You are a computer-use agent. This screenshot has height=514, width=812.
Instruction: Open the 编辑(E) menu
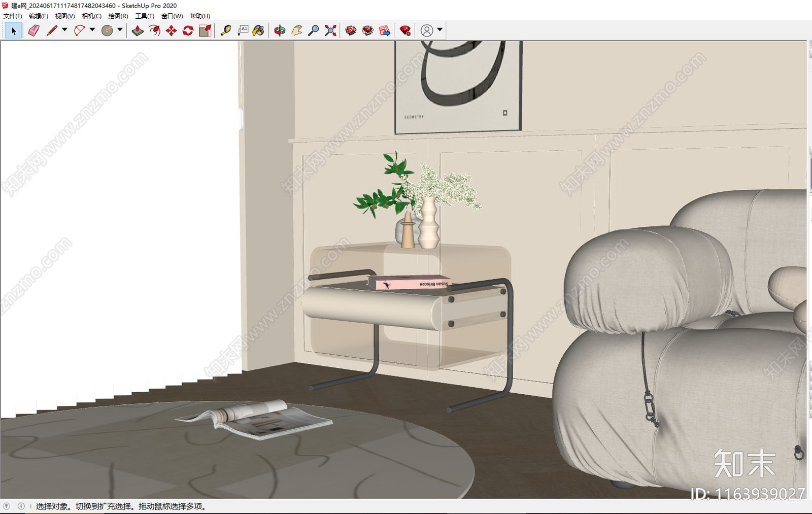point(39,16)
